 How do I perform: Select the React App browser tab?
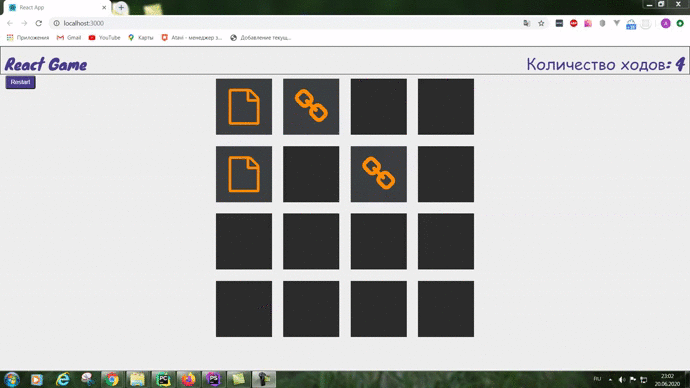(x=57, y=7)
